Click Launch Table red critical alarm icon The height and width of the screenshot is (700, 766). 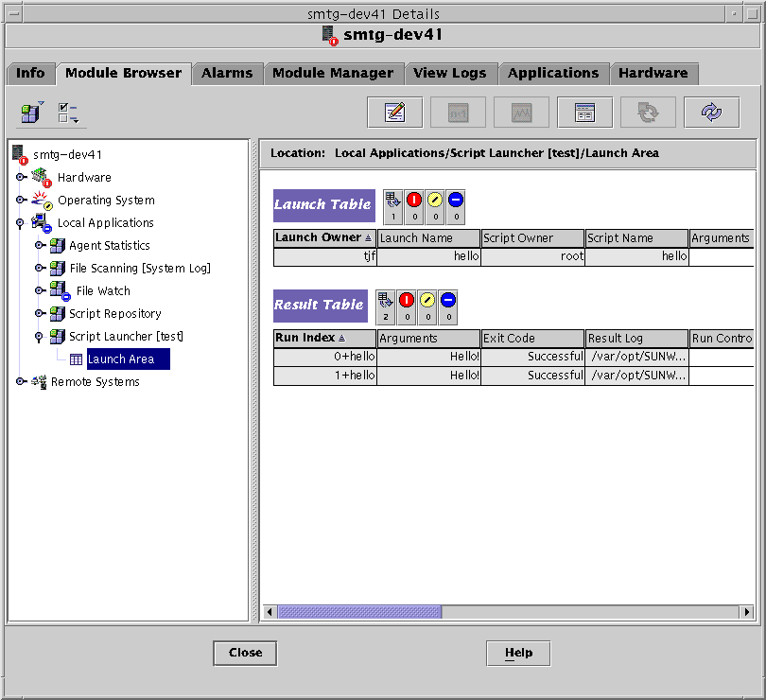tap(414, 207)
